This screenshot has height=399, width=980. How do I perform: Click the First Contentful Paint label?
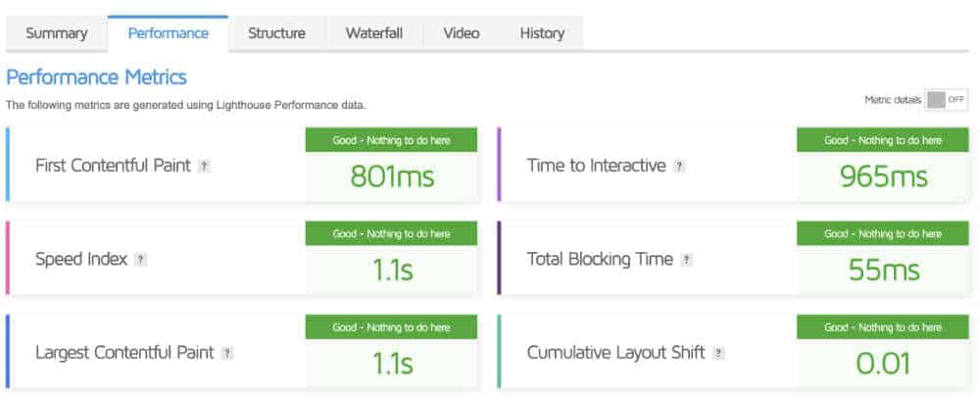(x=113, y=167)
